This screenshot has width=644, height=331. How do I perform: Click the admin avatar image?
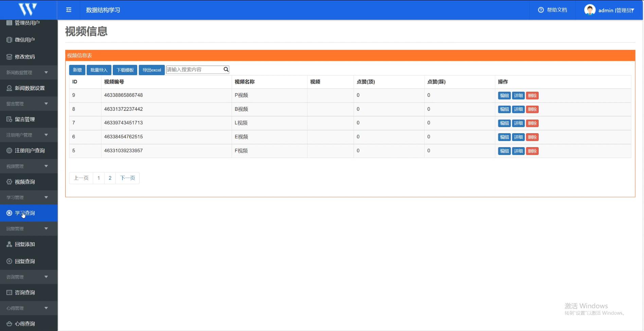coord(590,10)
